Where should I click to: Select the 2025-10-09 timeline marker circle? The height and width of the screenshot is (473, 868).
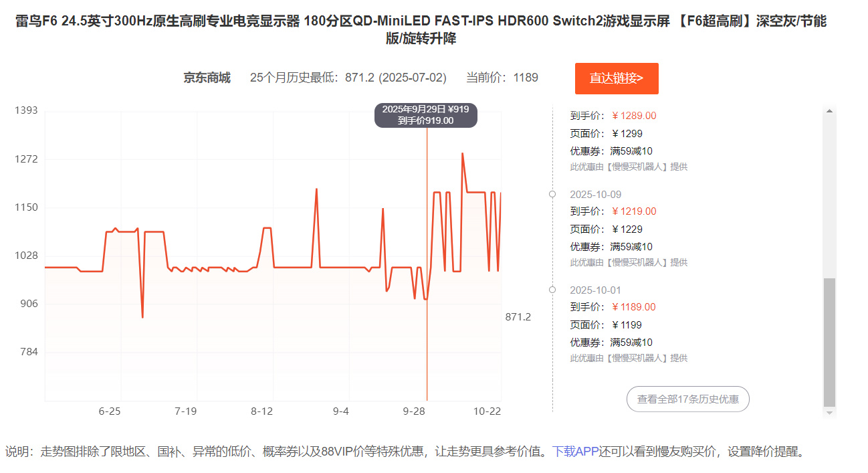[x=552, y=194]
